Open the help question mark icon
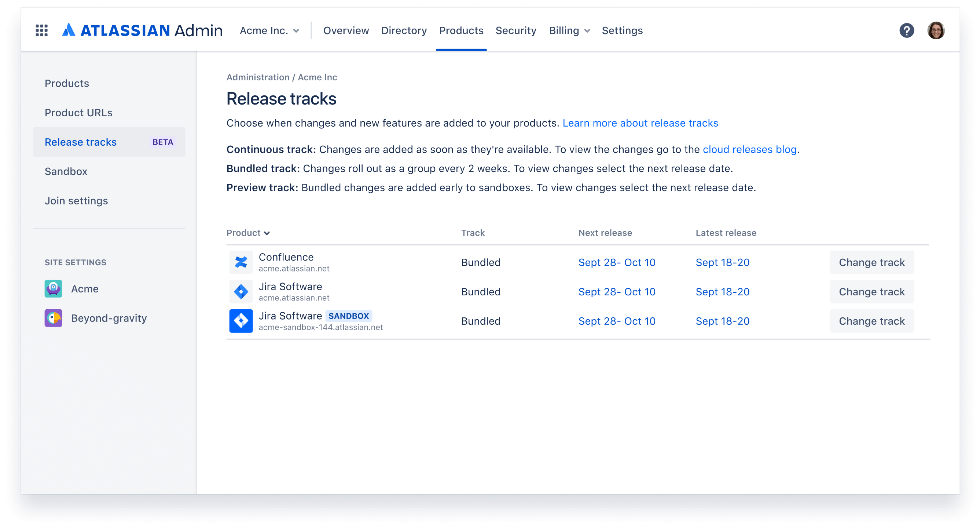This screenshot has height=528, width=980. (907, 30)
